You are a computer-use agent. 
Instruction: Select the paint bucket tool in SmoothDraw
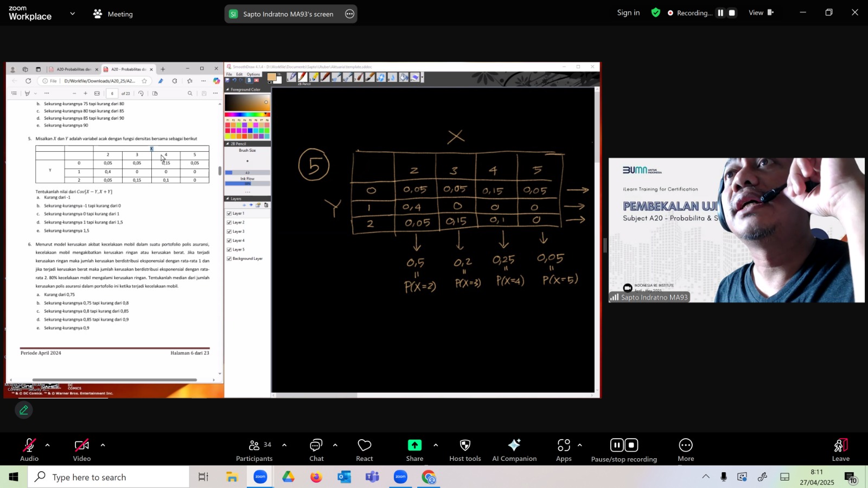[x=404, y=78]
